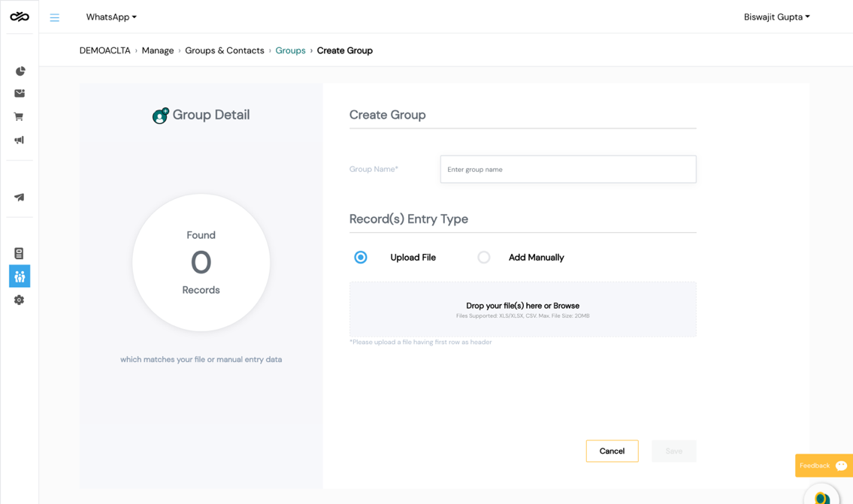Click the header row upload note
The width and height of the screenshot is (853, 504).
(x=421, y=342)
